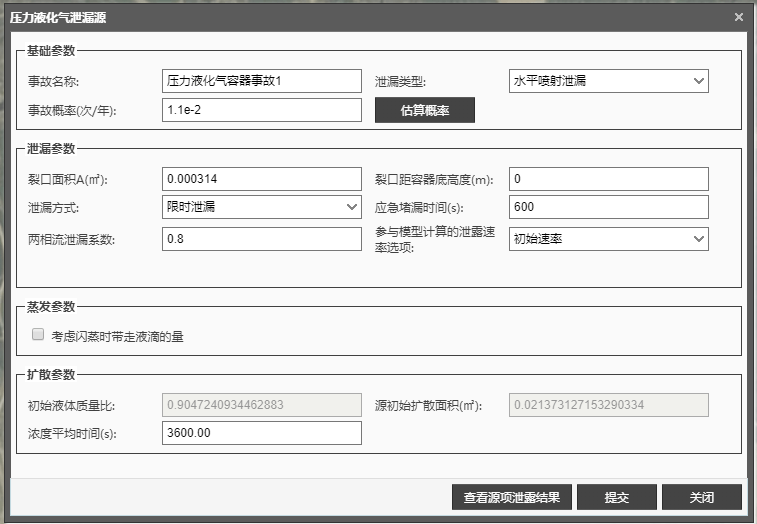Expand the 泄漏方式 dropdown
The image size is (757, 524).
click(x=261, y=207)
